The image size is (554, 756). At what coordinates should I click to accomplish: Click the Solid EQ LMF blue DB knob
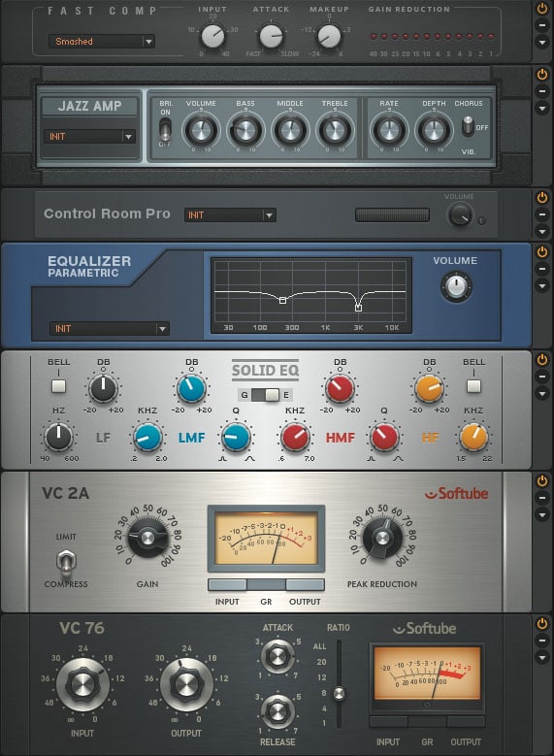191,388
